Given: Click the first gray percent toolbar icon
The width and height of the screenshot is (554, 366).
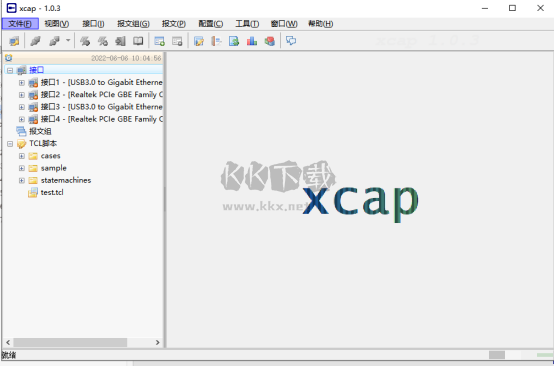Looking at the screenshot, I should click(85, 41).
